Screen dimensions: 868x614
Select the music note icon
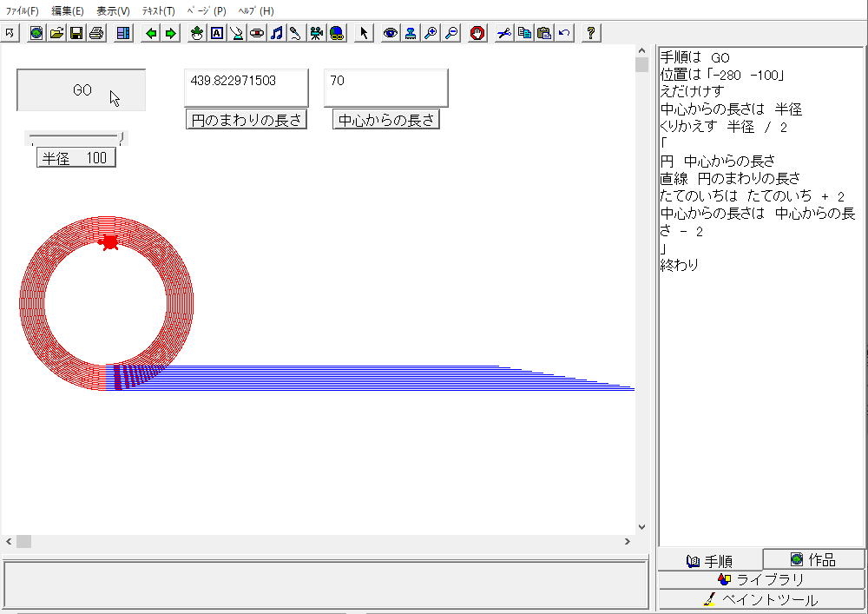click(x=276, y=33)
